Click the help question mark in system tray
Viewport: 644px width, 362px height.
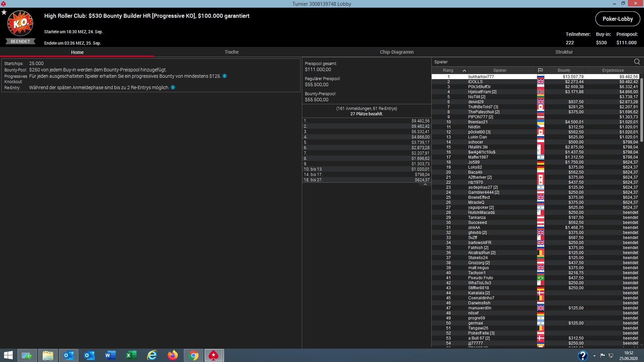tap(582, 356)
